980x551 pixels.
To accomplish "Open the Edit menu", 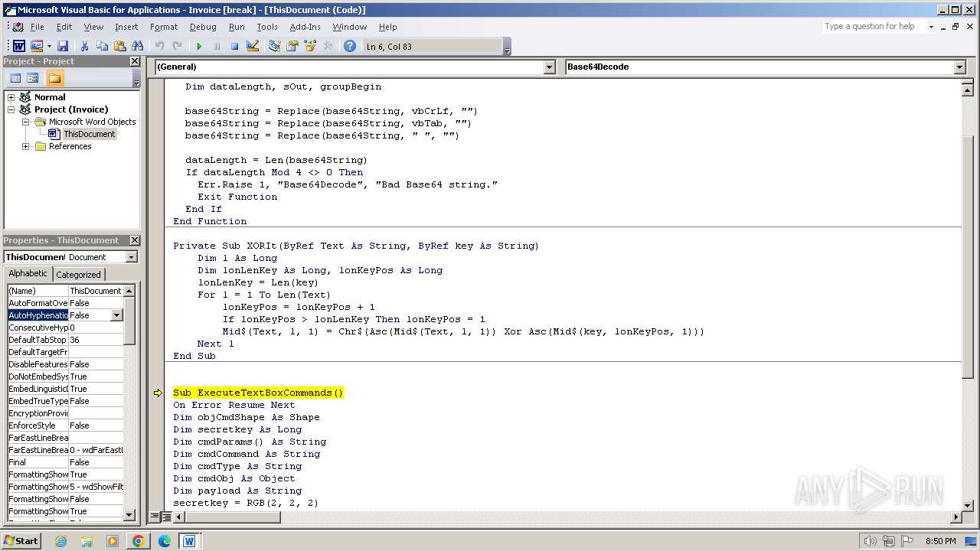I will click(64, 27).
